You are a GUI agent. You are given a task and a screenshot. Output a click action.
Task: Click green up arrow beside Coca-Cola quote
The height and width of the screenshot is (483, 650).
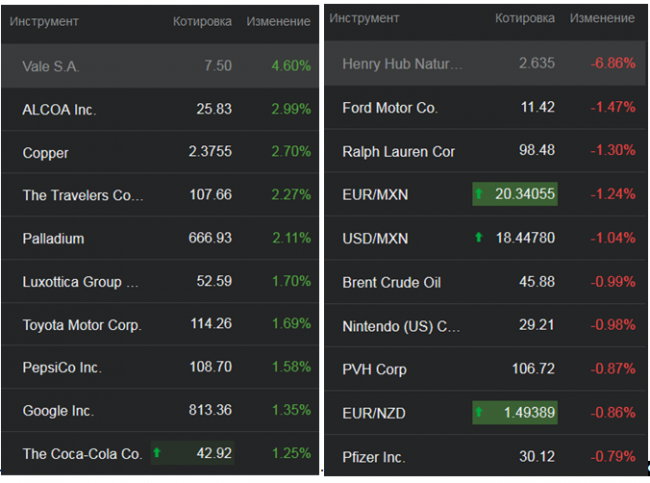[x=157, y=453]
